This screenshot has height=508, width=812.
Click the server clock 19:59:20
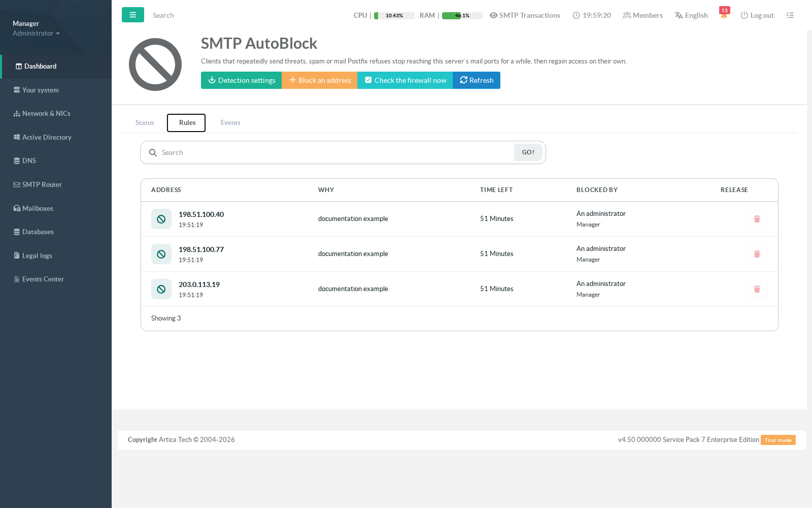(x=592, y=15)
